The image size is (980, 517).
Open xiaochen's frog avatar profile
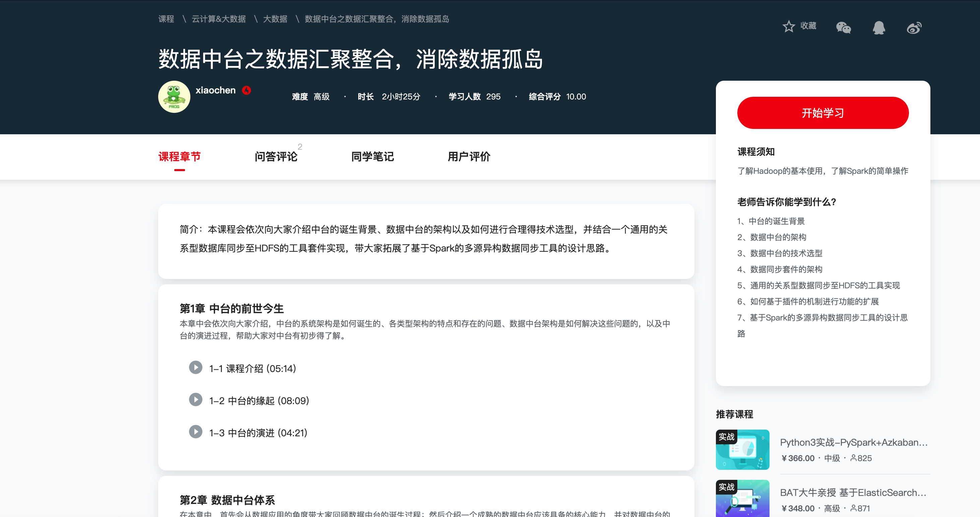pos(174,96)
